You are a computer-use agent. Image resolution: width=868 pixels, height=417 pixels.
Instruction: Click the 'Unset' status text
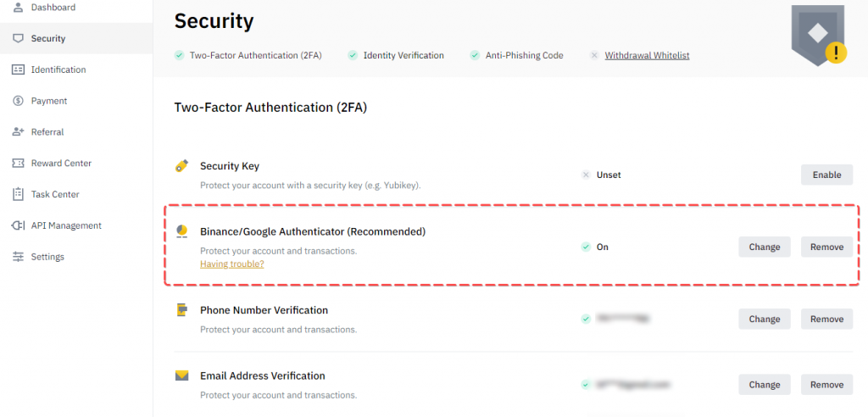(609, 175)
